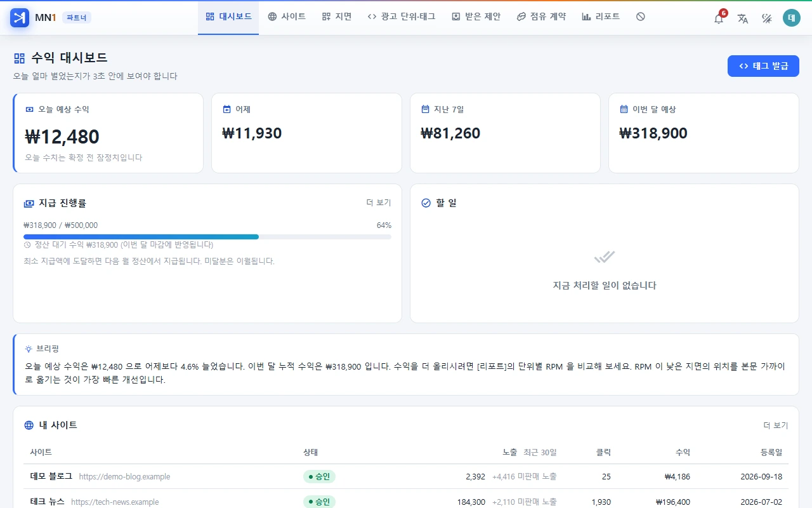Click the MN1 logo icon
Screen dimensions: 812x508
[x=20, y=18]
